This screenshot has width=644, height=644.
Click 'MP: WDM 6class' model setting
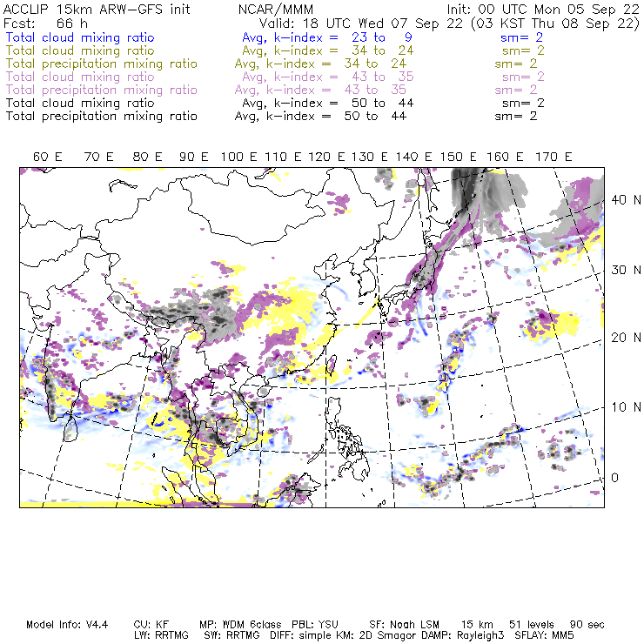pyautogui.click(x=240, y=625)
